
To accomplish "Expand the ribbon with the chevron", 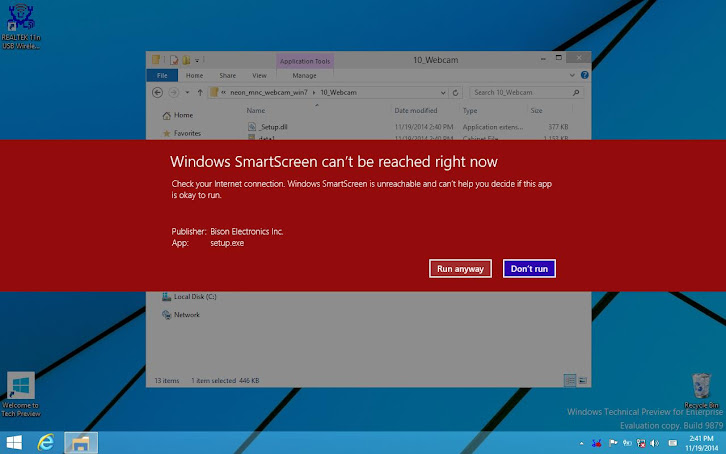I will pyautogui.click(x=572, y=75).
